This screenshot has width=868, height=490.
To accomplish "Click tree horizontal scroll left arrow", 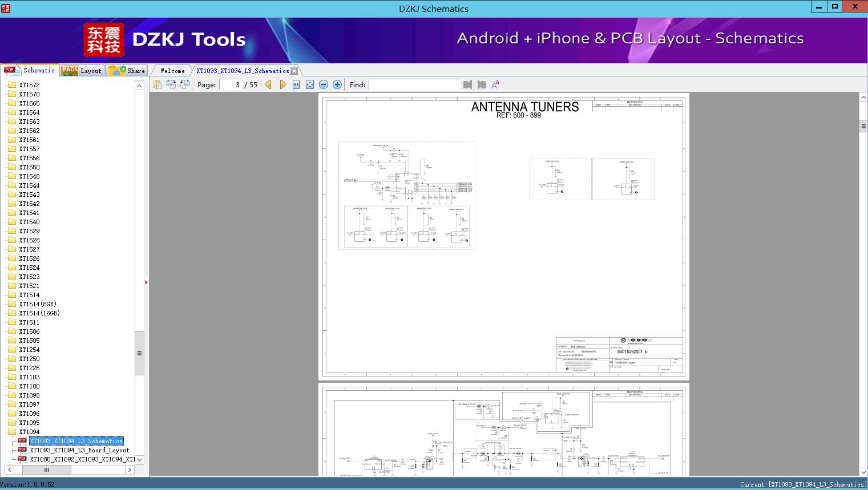I will click(9, 469).
